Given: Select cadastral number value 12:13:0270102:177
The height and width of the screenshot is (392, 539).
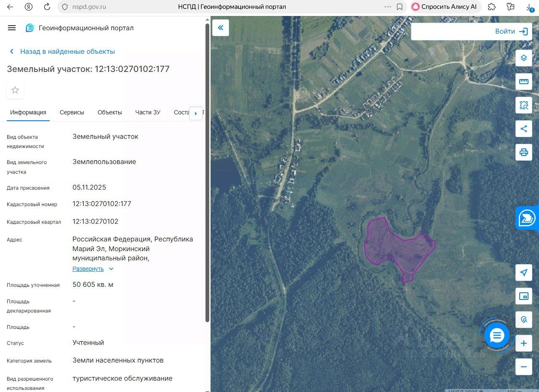Looking at the screenshot, I should (x=102, y=204).
